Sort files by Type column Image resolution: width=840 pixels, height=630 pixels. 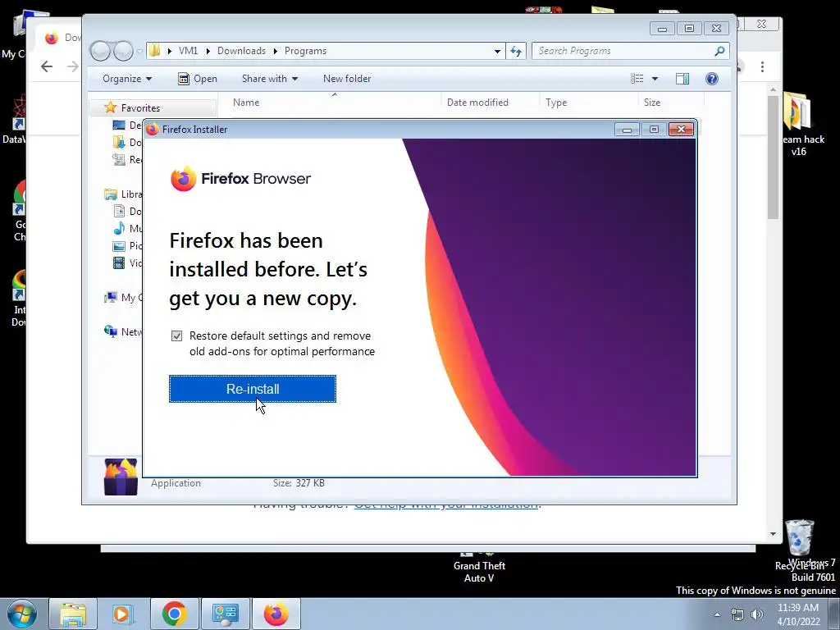(x=556, y=103)
